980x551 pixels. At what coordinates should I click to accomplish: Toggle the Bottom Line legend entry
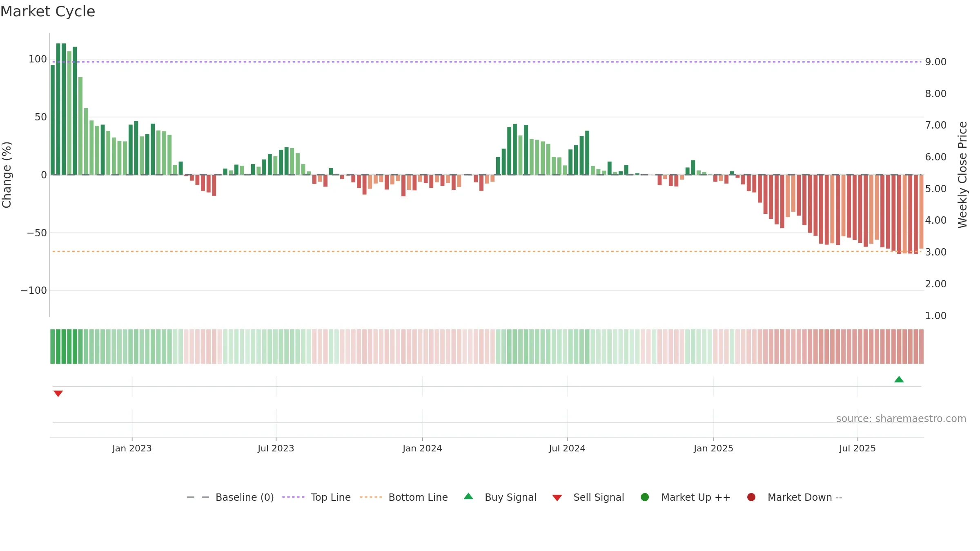(x=404, y=497)
